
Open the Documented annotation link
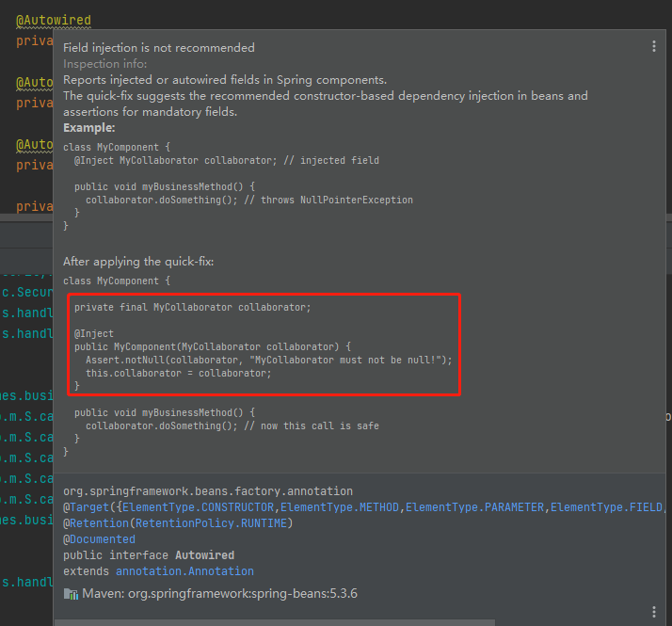103,539
